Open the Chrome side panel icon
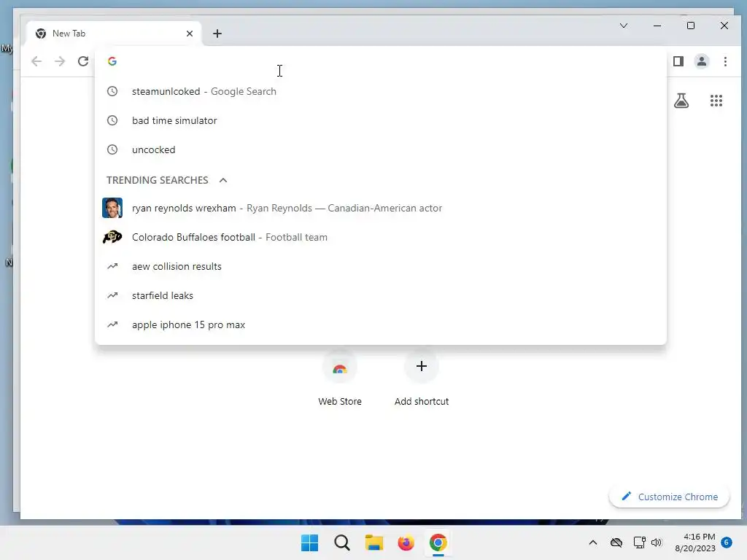747x560 pixels. [x=678, y=61]
